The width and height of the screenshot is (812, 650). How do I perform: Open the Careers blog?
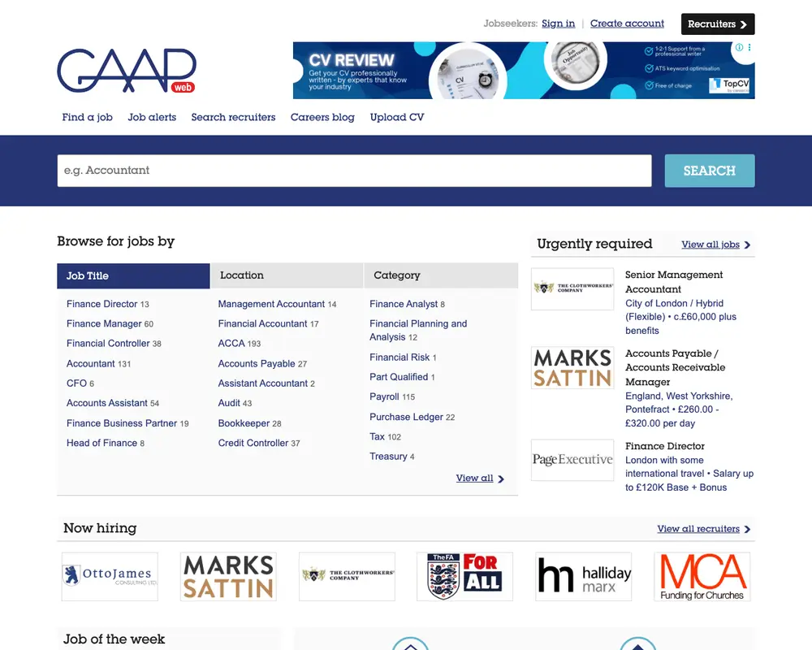(322, 117)
